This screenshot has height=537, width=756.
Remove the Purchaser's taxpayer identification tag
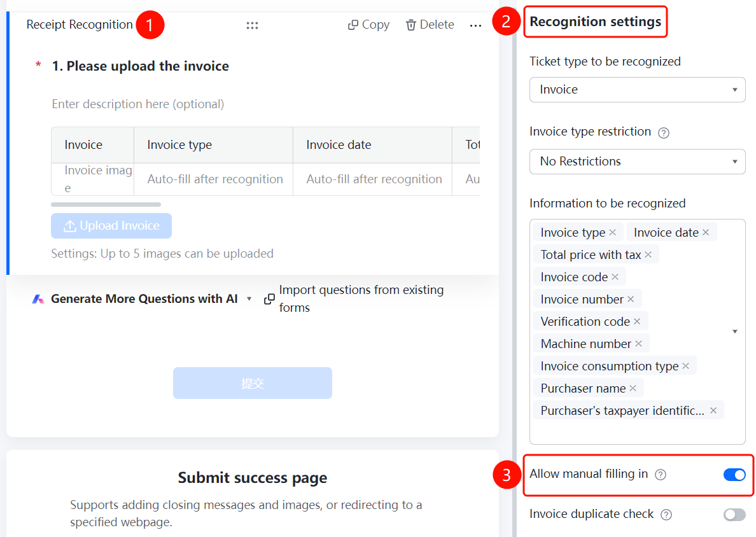point(713,410)
